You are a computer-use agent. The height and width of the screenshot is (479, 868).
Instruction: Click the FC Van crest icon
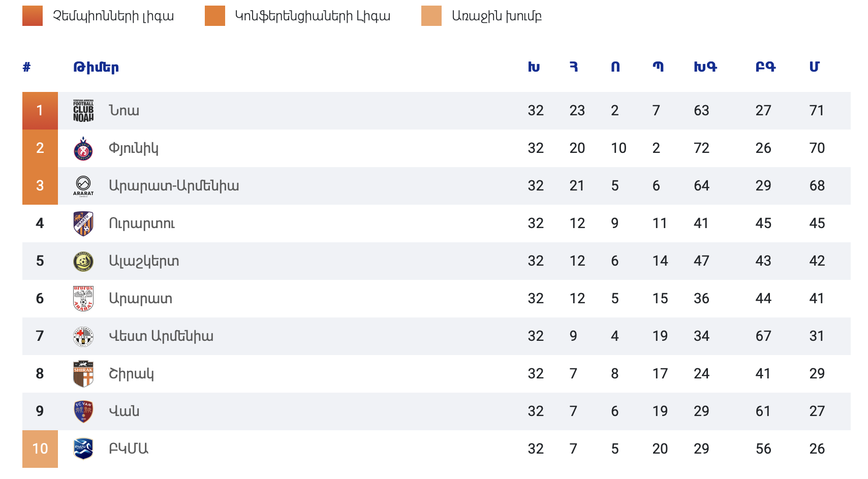(x=83, y=411)
